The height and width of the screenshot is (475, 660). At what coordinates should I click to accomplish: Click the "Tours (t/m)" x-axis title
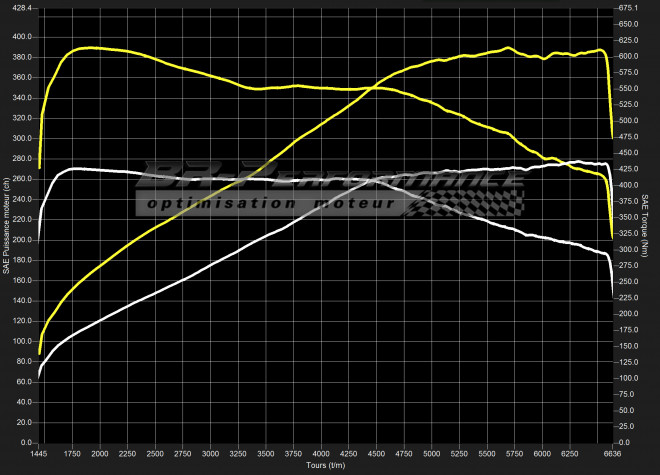pos(327,466)
